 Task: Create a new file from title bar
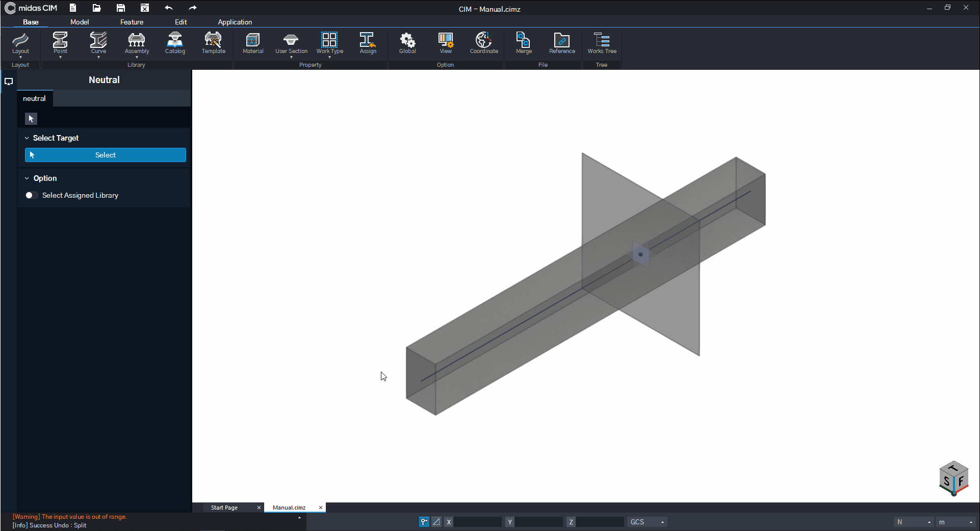(x=73, y=8)
